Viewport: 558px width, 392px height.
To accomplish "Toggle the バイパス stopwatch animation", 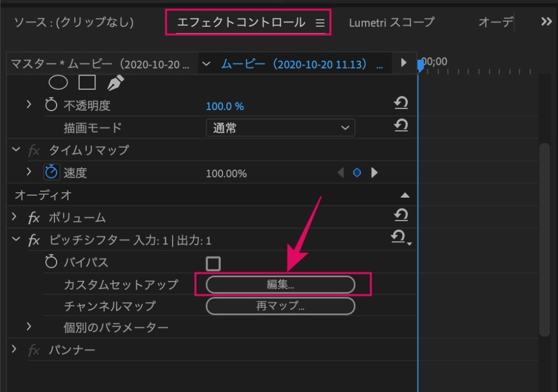I will [x=51, y=262].
